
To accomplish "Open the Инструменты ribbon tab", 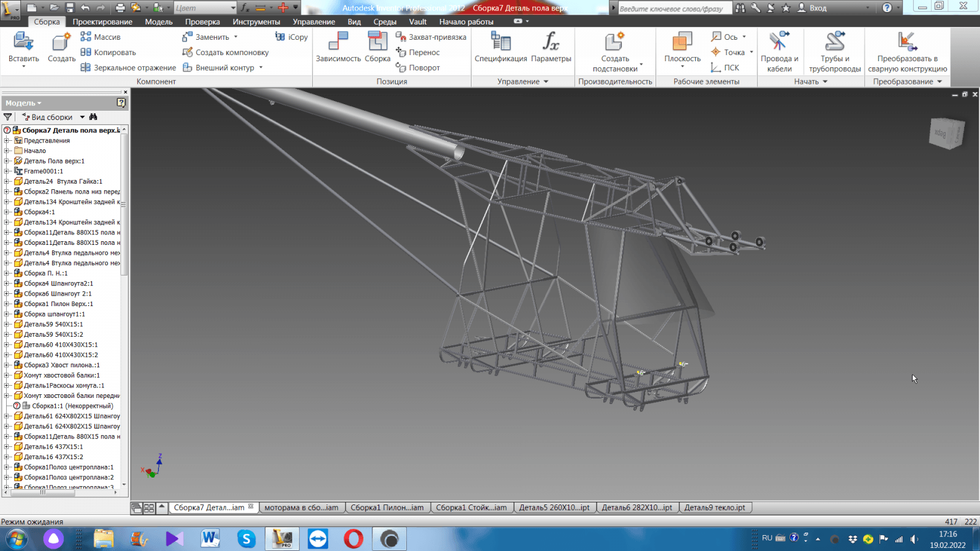I will pyautogui.click(x=256, y=21).
